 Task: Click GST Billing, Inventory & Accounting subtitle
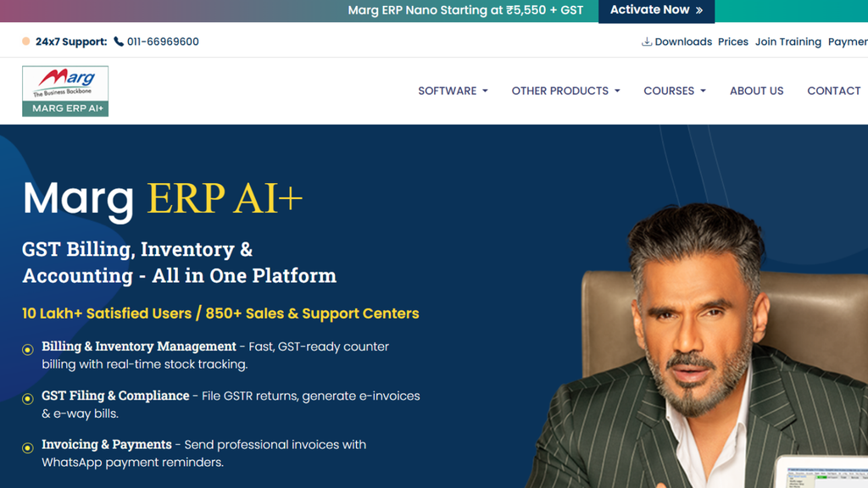[180, 263]
